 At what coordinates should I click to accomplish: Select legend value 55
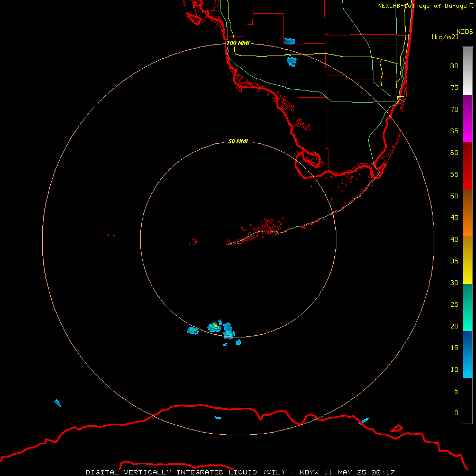[454, 174]
